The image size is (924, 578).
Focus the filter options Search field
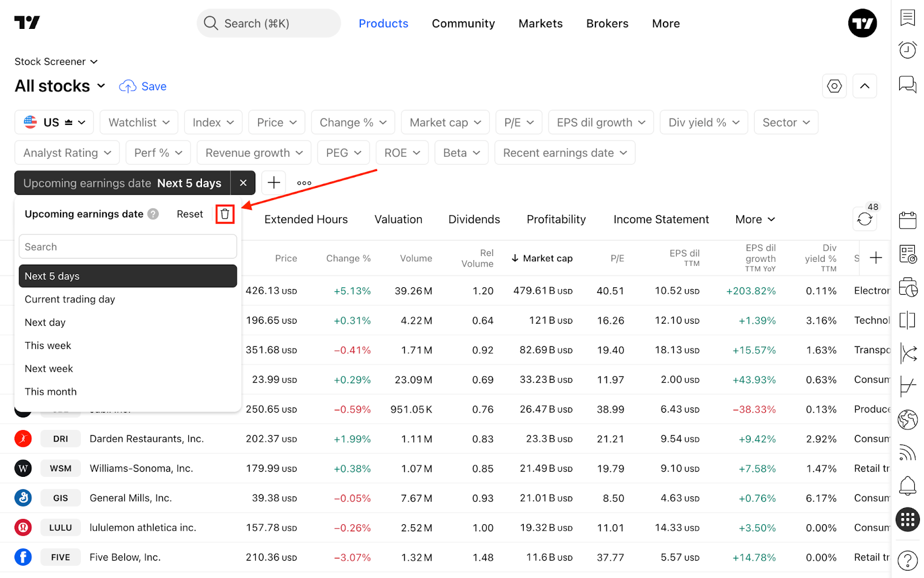pyautogui.click(x=128, y=247)
